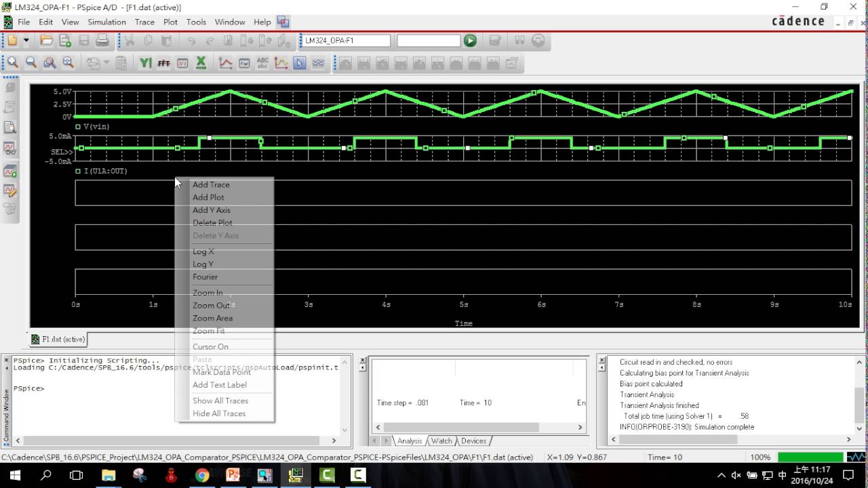868x488 pixels.
Task: Show hidden system tray icons chevron
Action: (721, 475)
